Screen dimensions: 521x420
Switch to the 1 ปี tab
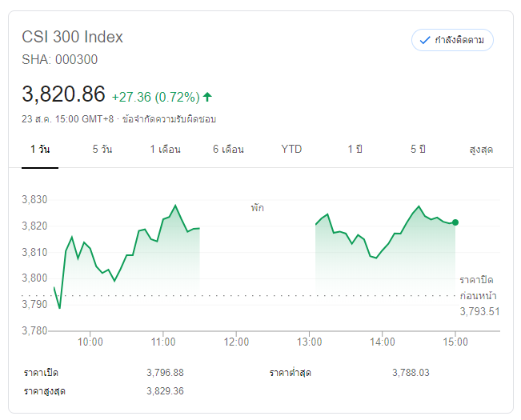(355, 150)
